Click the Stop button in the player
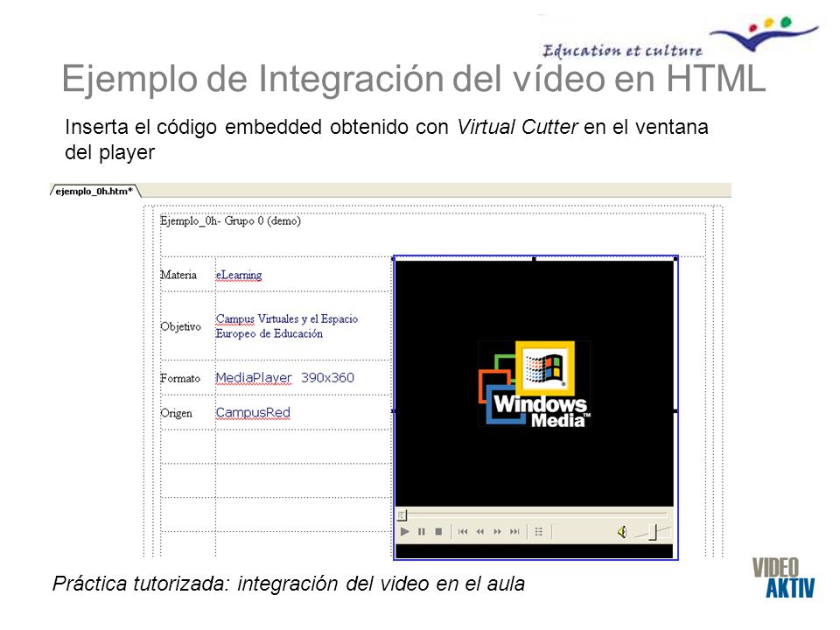 tap(438, 531)
